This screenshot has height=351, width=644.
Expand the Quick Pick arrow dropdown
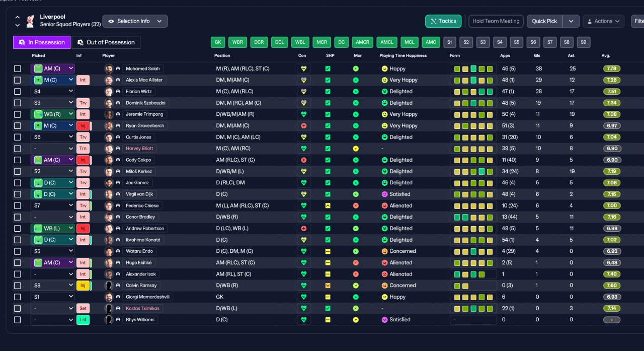click(x=571, y=21)
